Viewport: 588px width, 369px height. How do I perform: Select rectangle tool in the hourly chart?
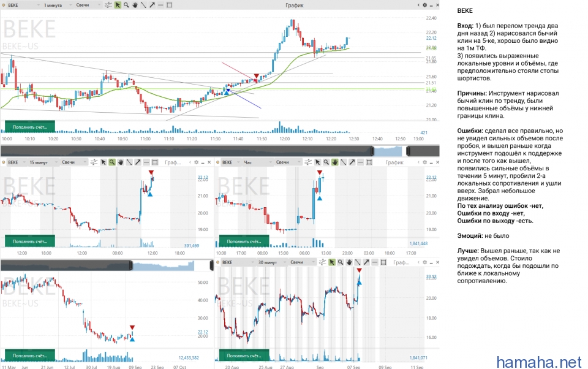pyautogui.click(x=369, y=162)
